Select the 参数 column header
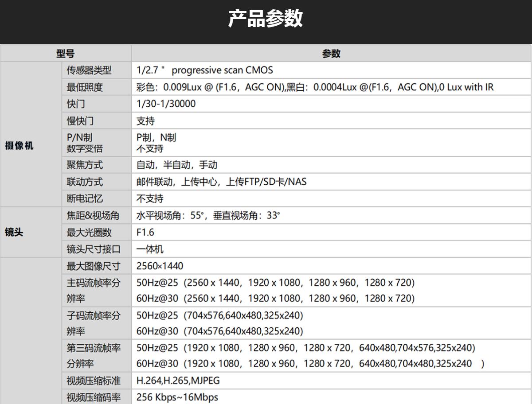Screen dimensions: 532x404 (x=331, y=54)
